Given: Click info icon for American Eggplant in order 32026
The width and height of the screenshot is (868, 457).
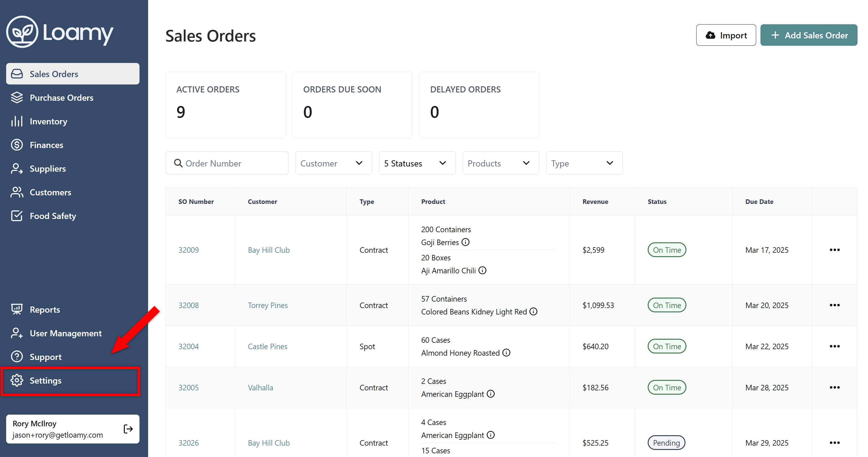Looking at the screenshot, I should 491,435.
